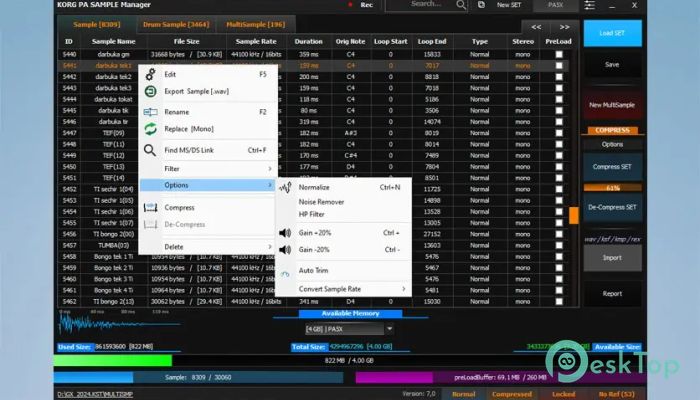Open the settings sliders icon in title bar
The height and width of the screenshot is (400, 700).
[589, 5]
